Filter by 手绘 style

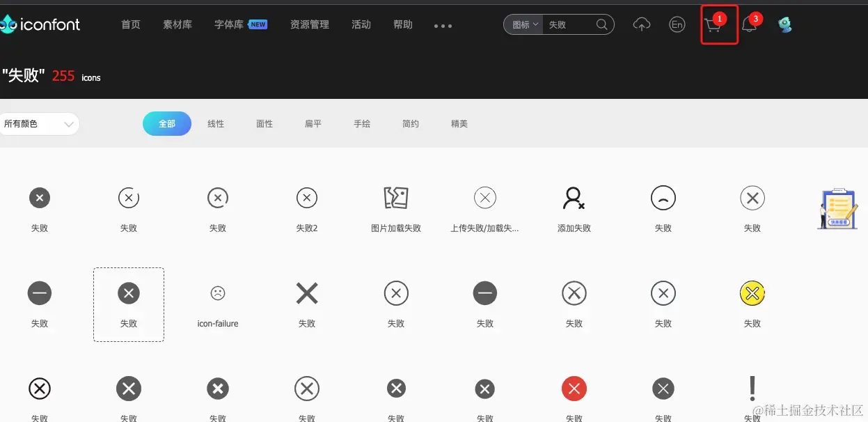coord(362,124)
